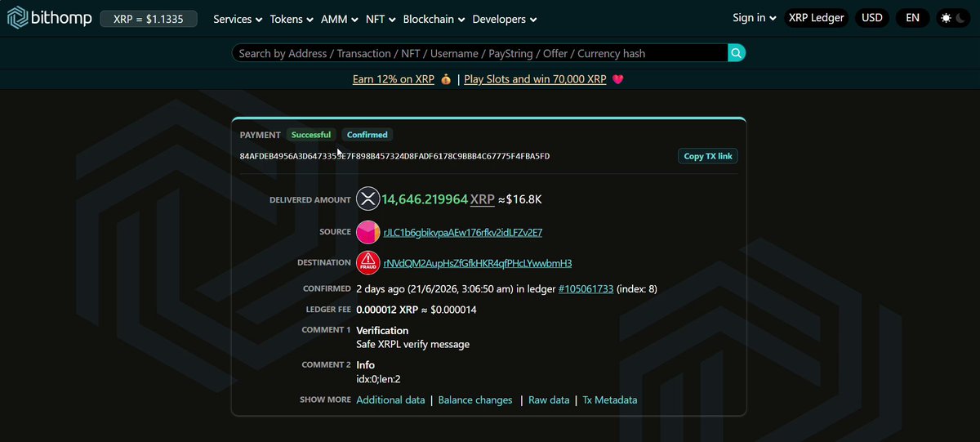Expand the NFT menu
Screen dimensions: 980x442
381,19
